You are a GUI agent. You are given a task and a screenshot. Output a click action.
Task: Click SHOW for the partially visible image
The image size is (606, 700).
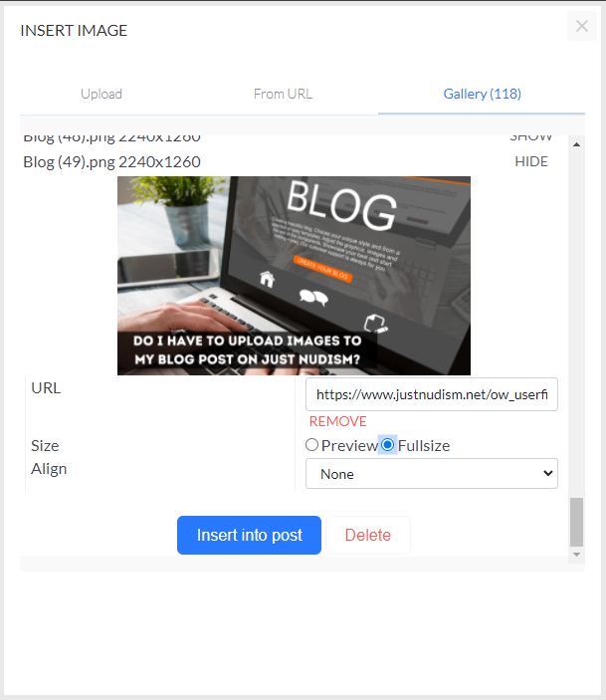[x=531, y=138]
